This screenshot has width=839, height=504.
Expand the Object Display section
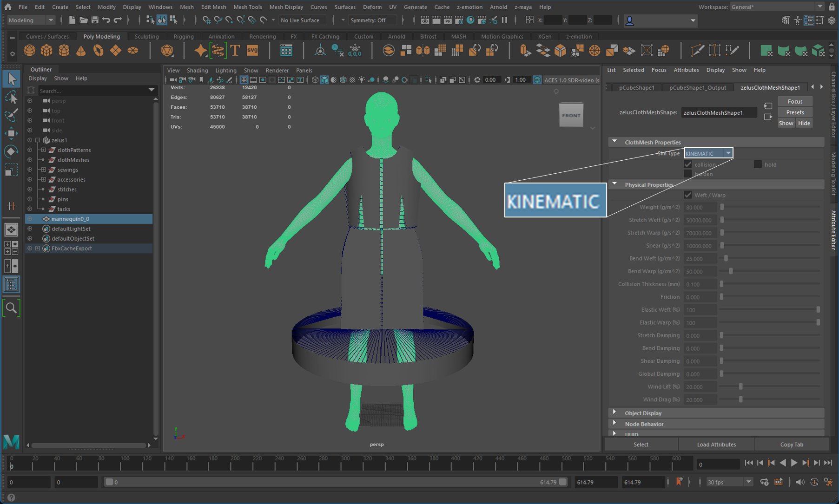(x=614, y=412)
